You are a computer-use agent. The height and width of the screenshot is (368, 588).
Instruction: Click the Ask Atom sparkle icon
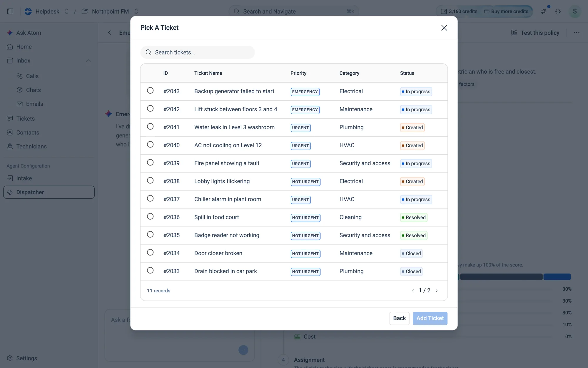10,33
